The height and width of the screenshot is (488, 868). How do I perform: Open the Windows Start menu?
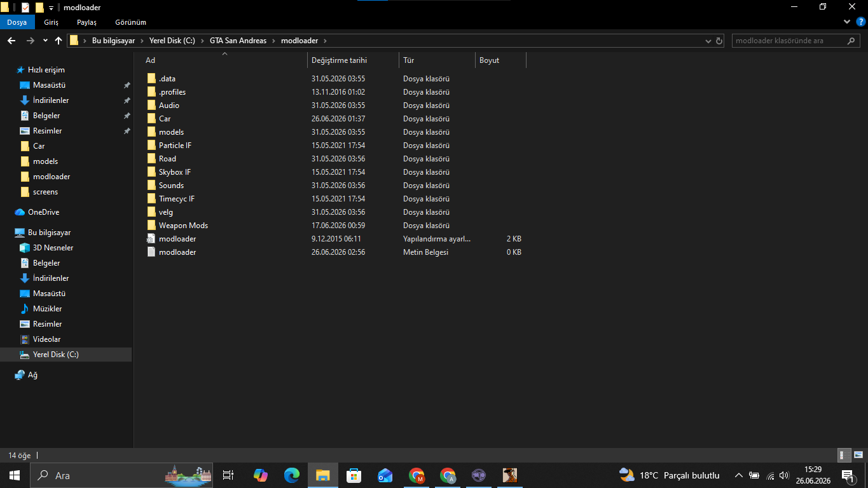[14, 475]
